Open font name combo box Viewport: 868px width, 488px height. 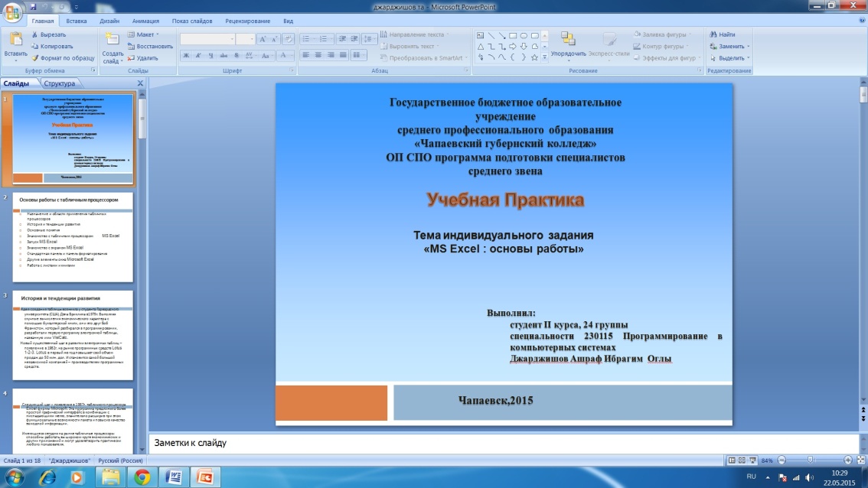(x=207, y=39)
